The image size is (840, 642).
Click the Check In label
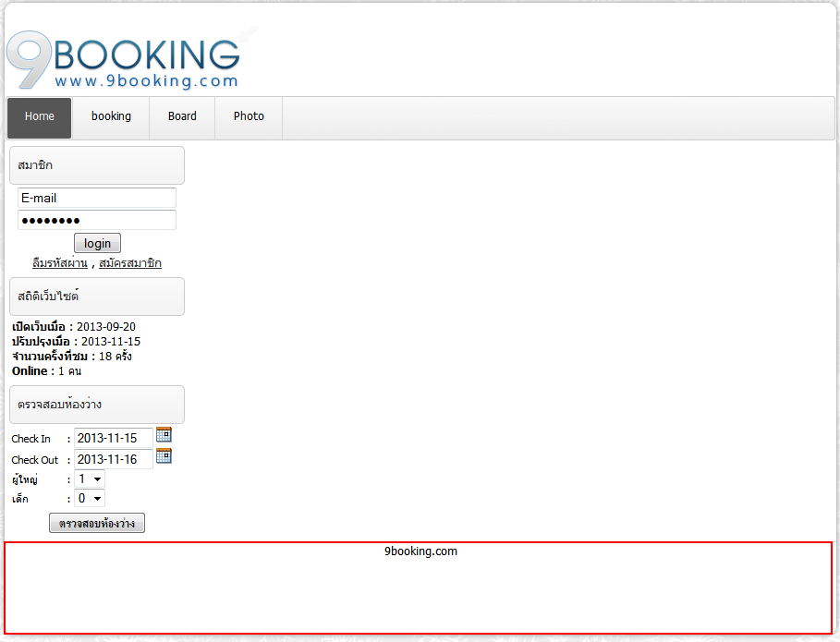[x=31, y=439]
